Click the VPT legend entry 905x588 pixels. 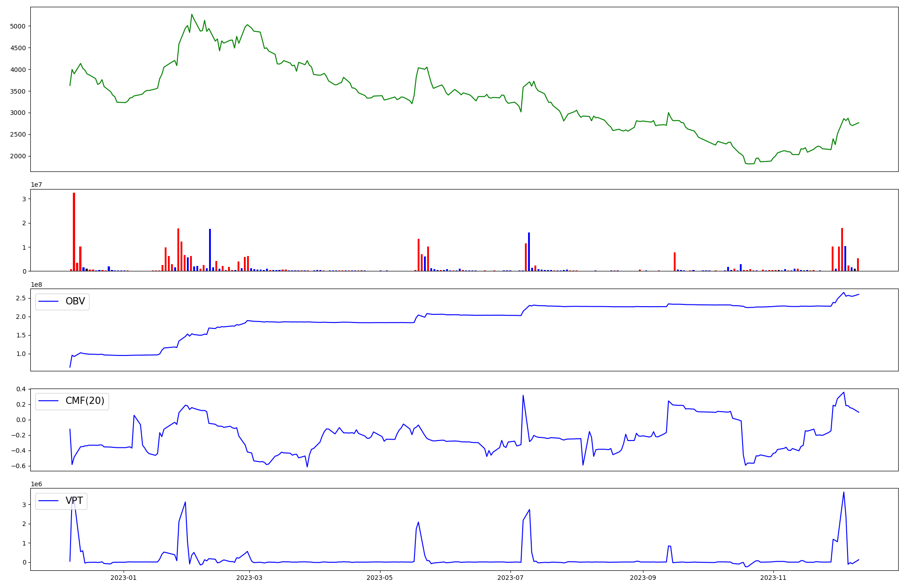(x=74, y=501)
